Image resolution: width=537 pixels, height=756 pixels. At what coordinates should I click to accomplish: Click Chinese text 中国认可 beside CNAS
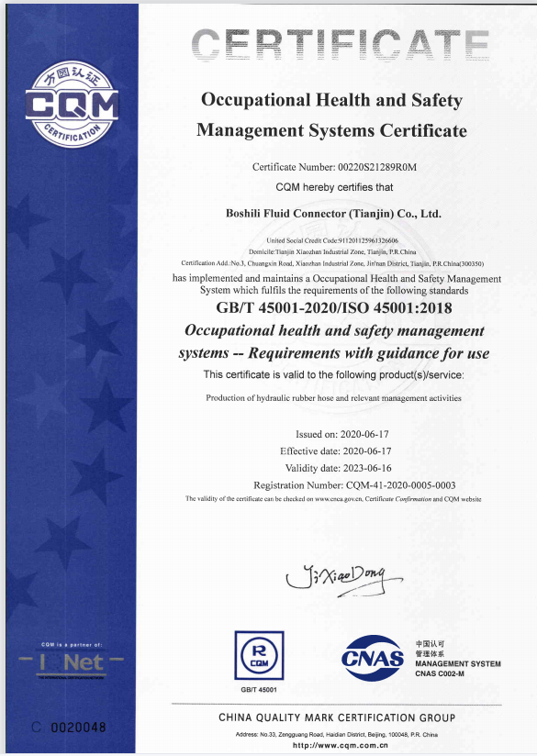[x=430, y=644]
